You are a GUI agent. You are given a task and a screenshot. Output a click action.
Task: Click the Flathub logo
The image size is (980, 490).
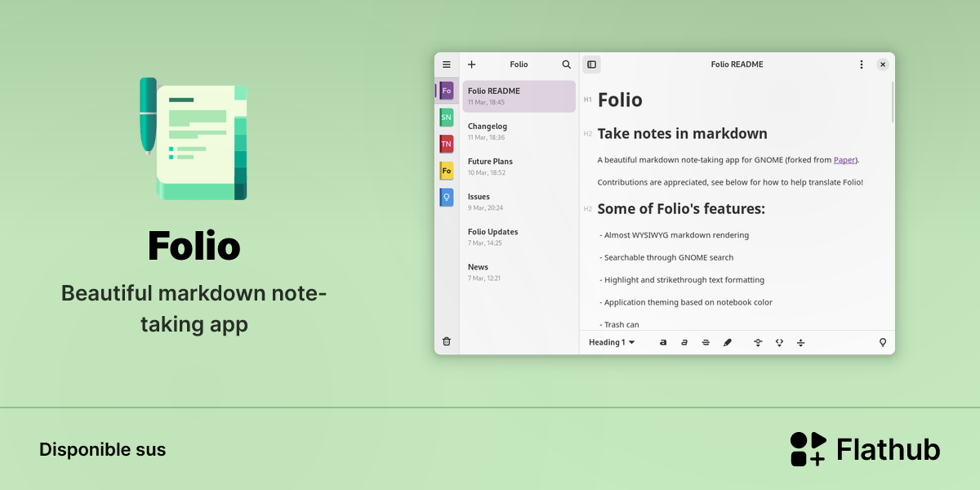tap(865, 449)
